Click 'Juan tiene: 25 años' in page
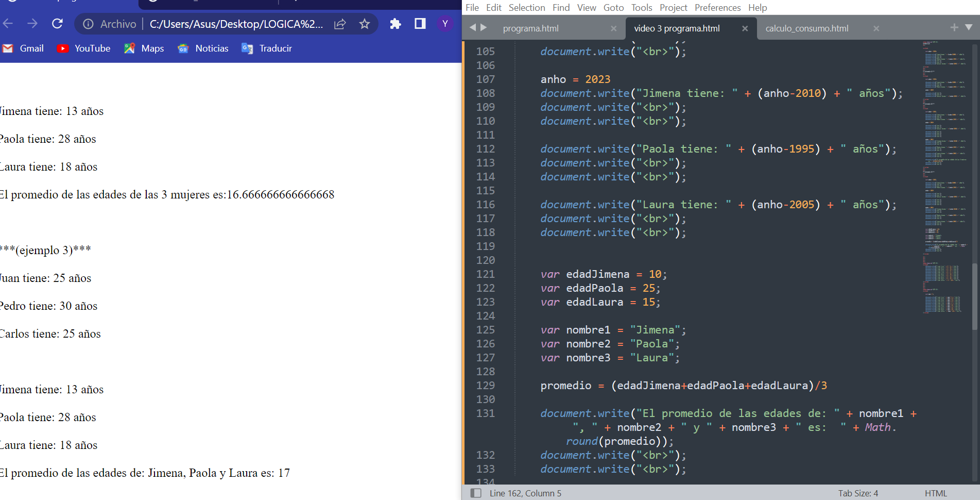The width and height of the screenshot is (980, 500). pyautogui.click(x=45, y=278)
